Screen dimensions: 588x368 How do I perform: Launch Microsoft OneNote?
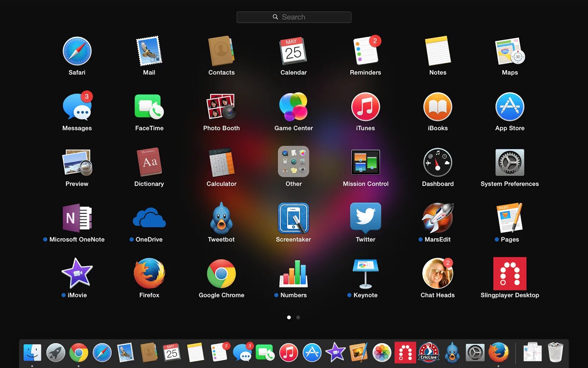(77, 218)
